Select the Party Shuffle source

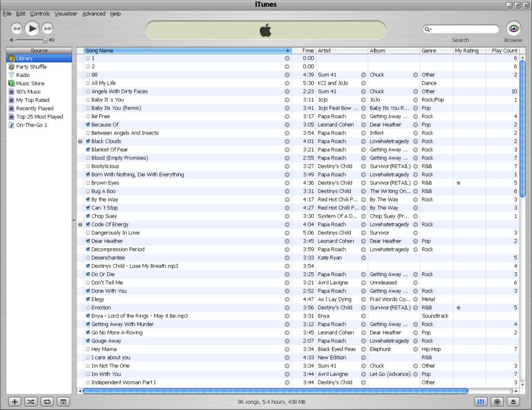point(31,67)
